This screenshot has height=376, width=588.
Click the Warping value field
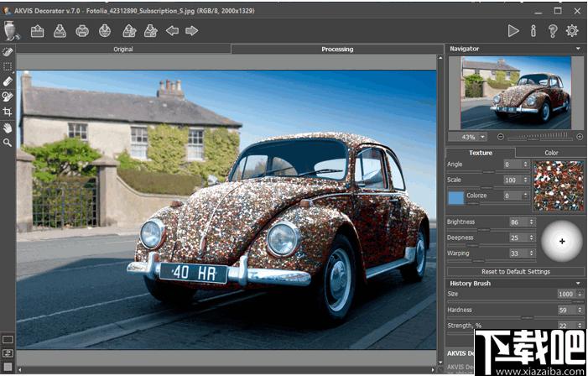[518, 253]
